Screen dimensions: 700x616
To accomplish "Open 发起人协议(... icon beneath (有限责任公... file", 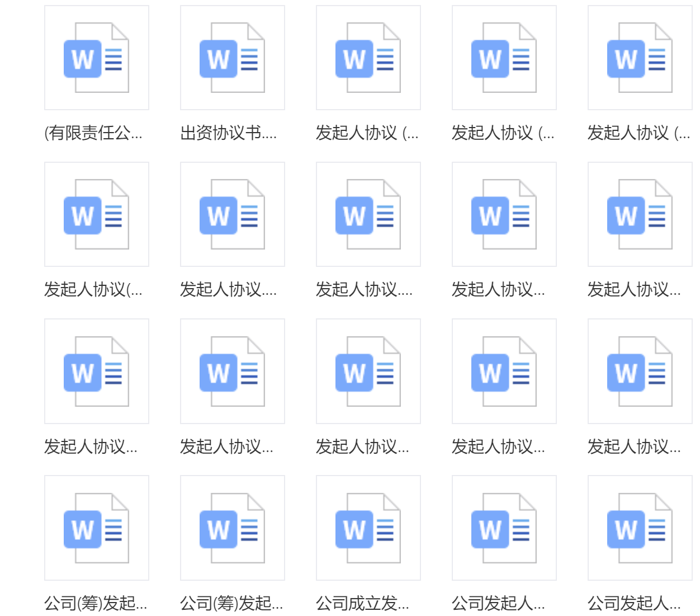I will [96, 214].
